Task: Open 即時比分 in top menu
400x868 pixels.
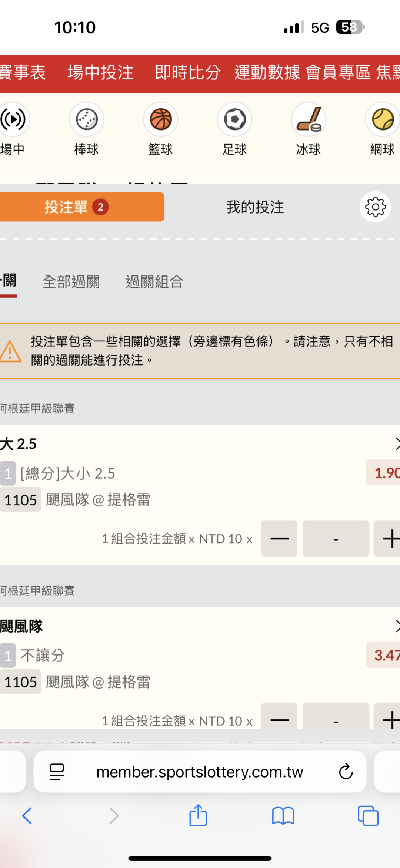Action: coord(188,73)
